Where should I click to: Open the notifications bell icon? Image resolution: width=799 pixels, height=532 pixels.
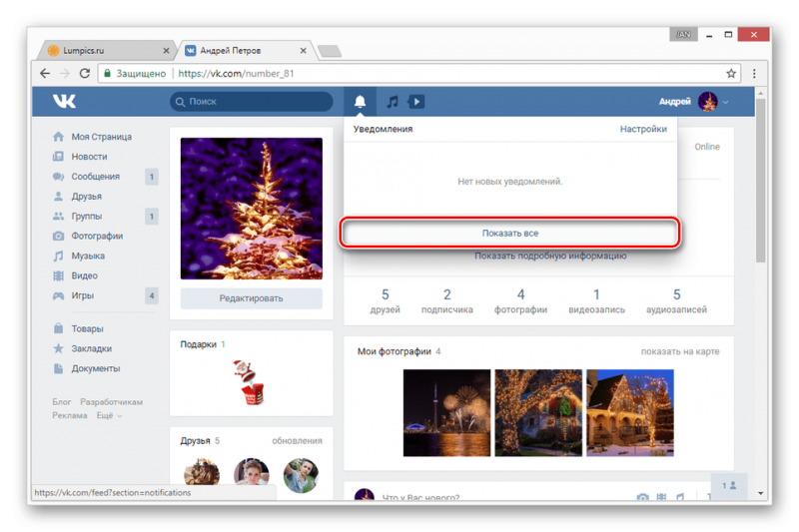(360, 101)
